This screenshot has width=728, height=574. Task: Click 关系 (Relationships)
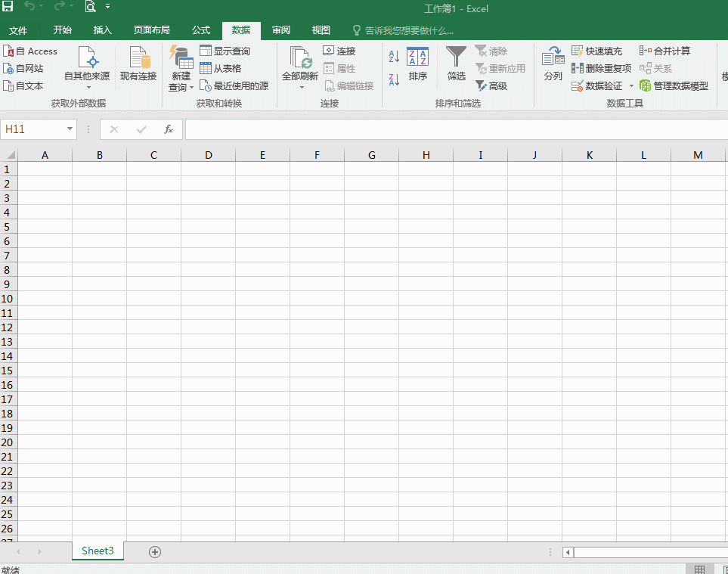pos(655,68)
